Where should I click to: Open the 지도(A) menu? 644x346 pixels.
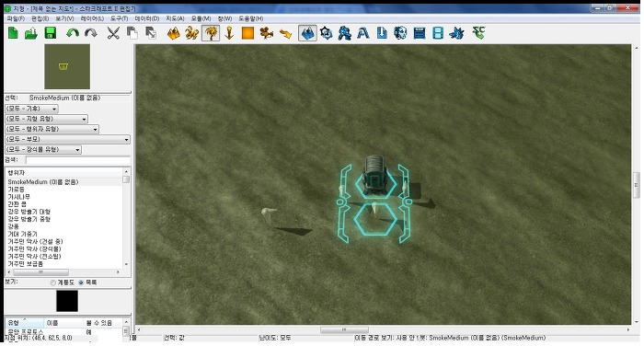(175, 18)
